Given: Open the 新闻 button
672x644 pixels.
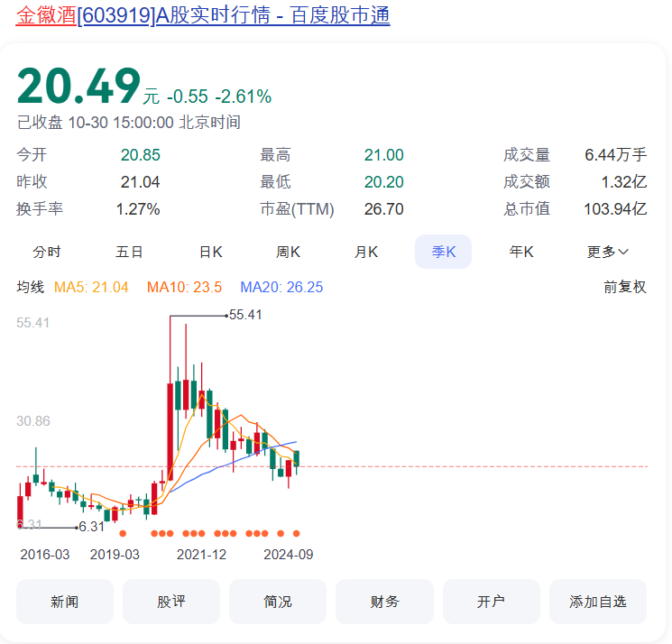Looking at the screenshot, I should (x=65, y=602).
